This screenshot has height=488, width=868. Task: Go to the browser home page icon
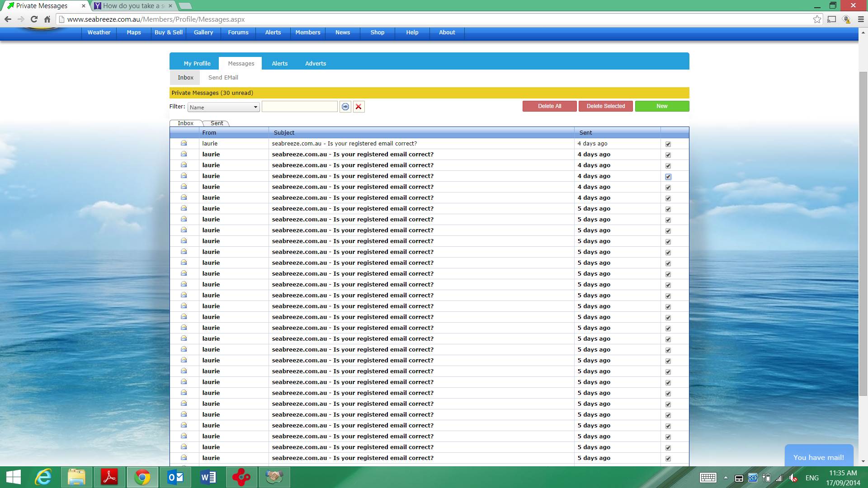[47, 19]
